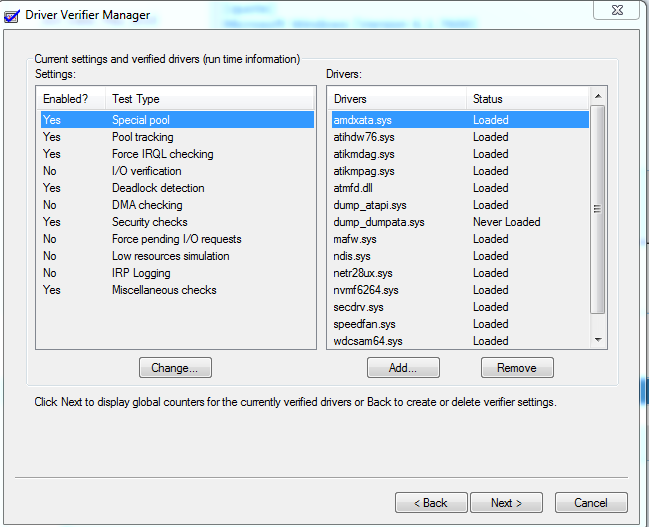Select the dump_atapi.sys driver
The image size is (649, 527).
(x=460, y=205)
